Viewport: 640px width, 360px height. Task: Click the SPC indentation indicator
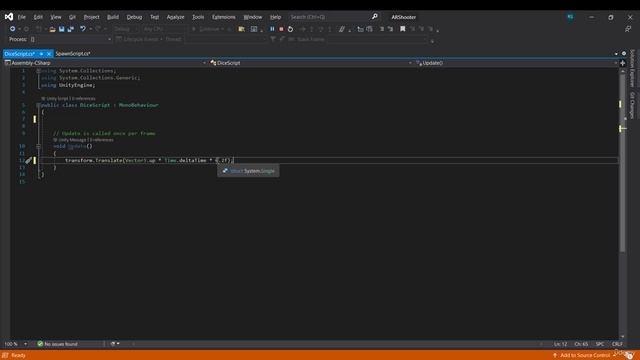point(600,344)
